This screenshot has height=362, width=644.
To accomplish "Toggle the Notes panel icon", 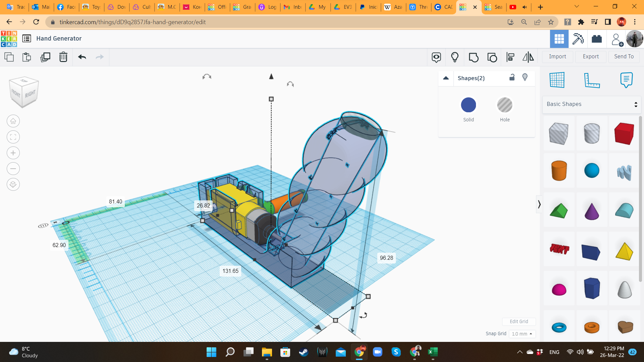I will [x=626, y=79].
